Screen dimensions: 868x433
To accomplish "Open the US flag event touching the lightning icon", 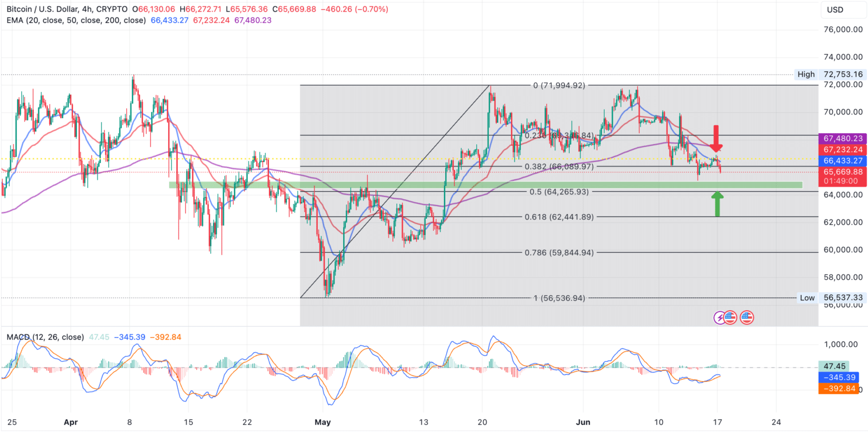I will coord(730,316).
